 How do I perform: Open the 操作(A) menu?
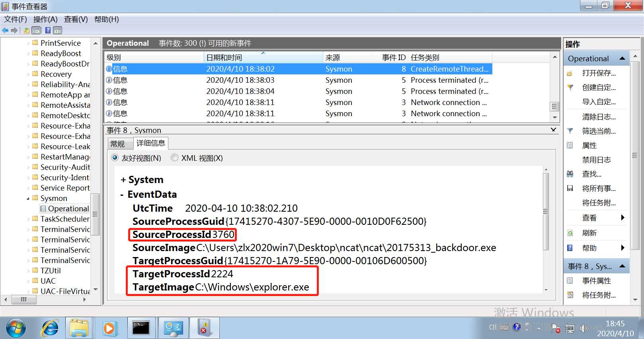pos(45,19)
